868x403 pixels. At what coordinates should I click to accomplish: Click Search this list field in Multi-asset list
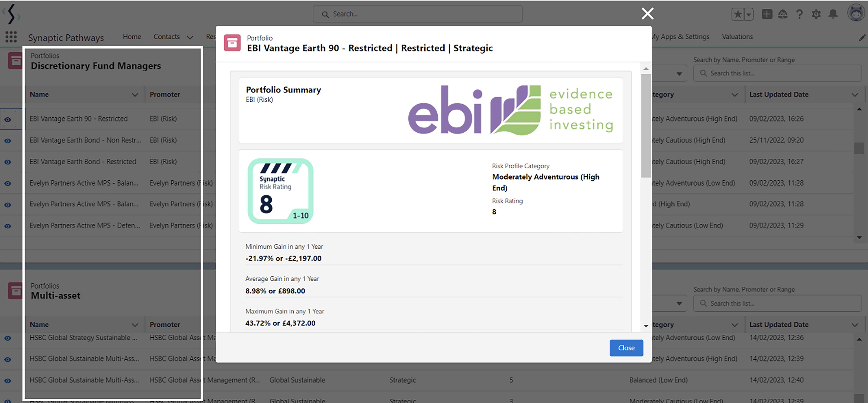777,303
